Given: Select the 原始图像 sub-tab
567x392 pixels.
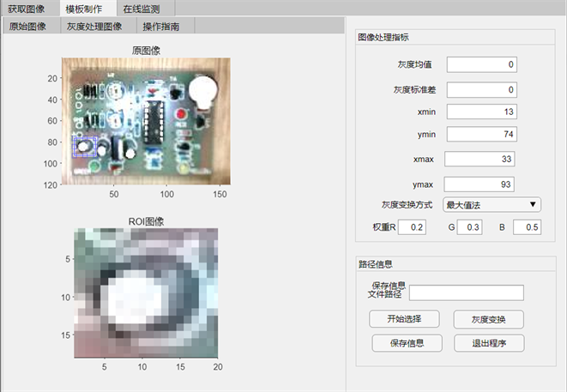Looking at the screenshot, I should (x=28, y=26).
